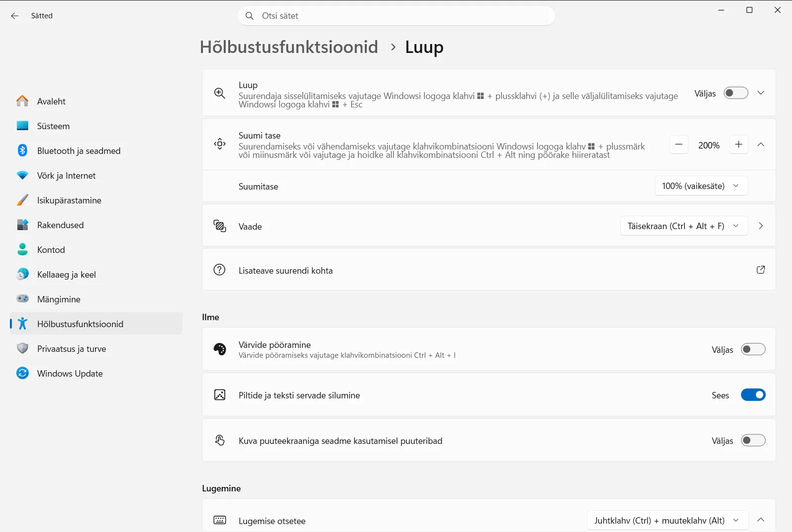Viewport: 792px width, 532px height.
Task: Click the search magnifier icon
Action: pyautogui.click(x=249, y=16)
